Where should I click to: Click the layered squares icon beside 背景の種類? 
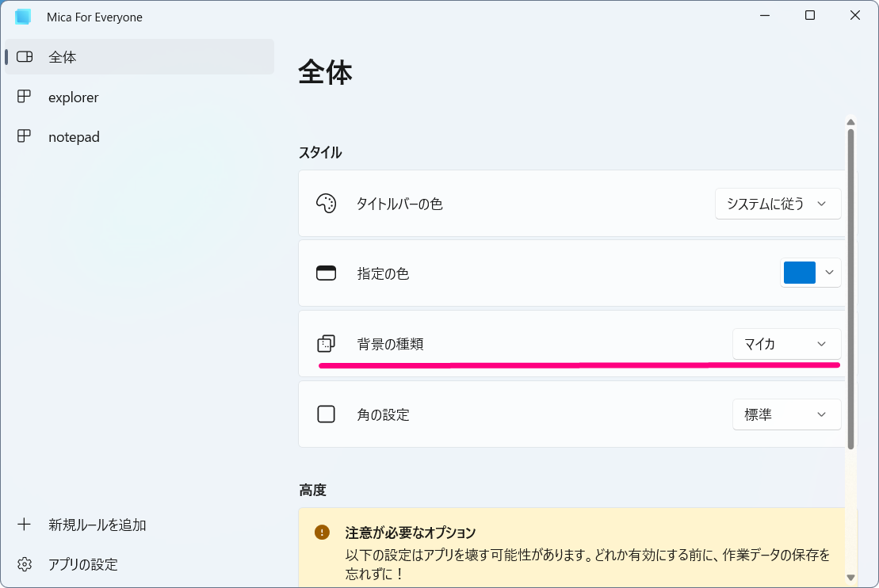pyautogui.click(x=327, y=344)
